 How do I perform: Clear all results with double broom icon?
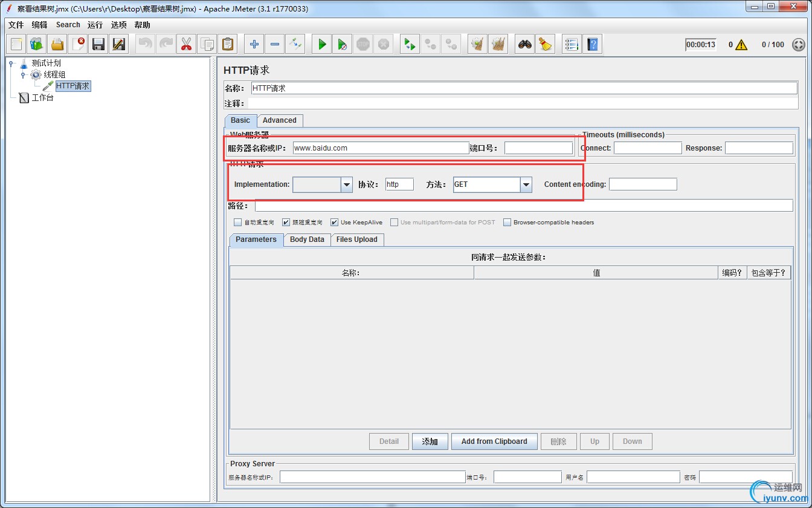pos(498,44)
